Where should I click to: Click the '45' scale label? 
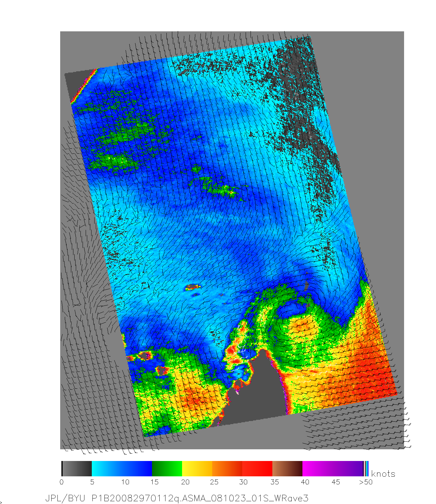tap(336, 482)
